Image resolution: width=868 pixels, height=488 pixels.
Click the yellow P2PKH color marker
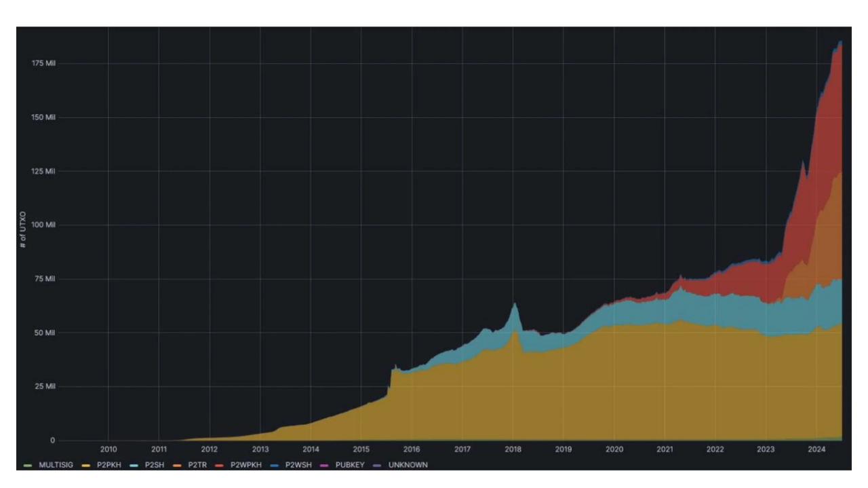85,466
